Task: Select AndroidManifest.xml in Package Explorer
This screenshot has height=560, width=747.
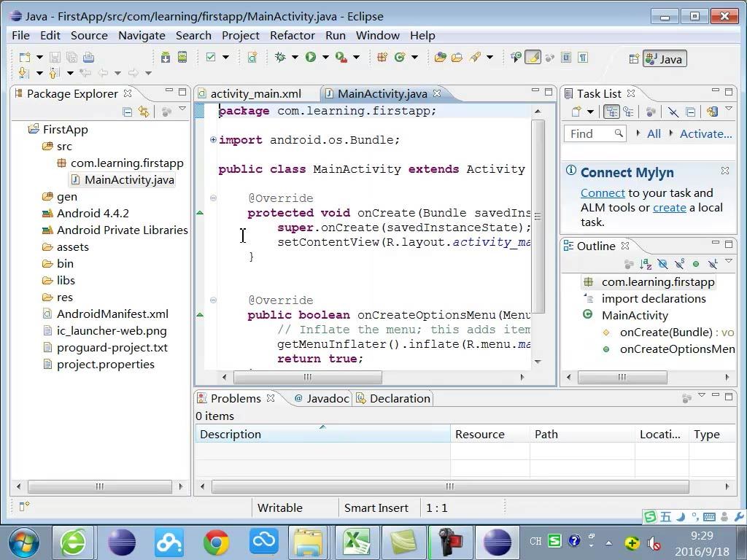Action: click(112, 314)
